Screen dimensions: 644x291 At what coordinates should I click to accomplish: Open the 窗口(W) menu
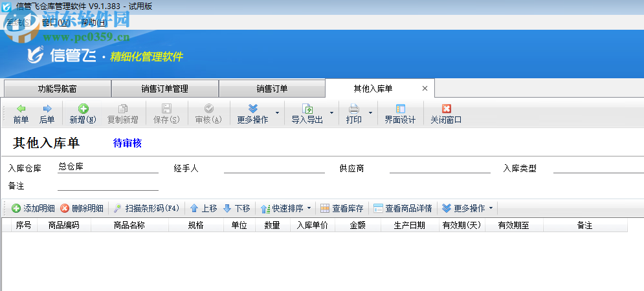click(56, 23)
